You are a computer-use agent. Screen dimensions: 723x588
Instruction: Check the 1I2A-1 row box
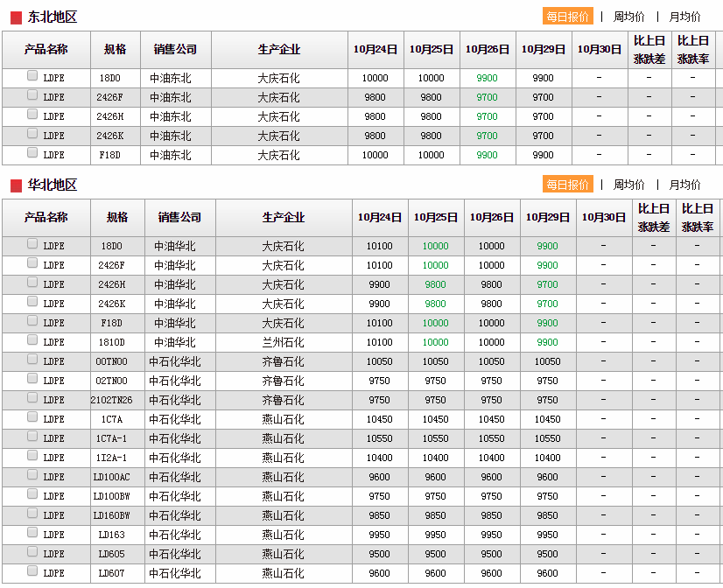pyautogui.click(x=32, y=455)
